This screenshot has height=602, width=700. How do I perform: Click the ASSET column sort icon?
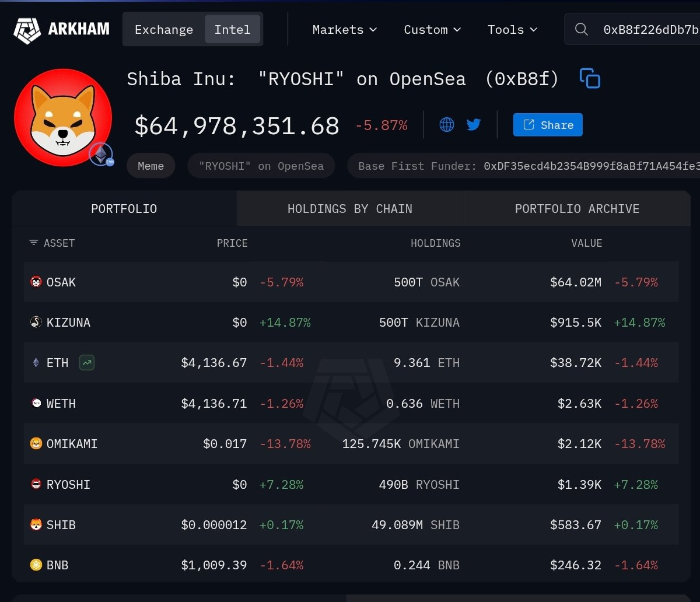click(x=34, y=243)
